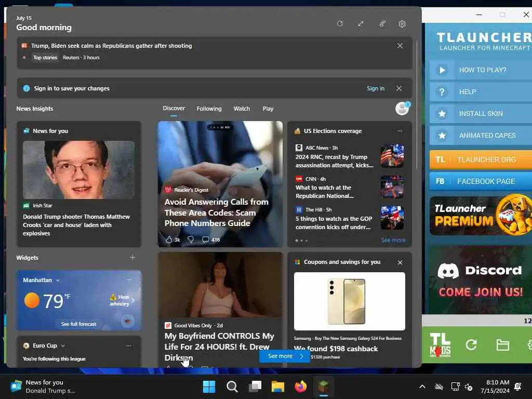Click TLauncher refresh icon
This screenshot has width=532, height=399.
471,345
